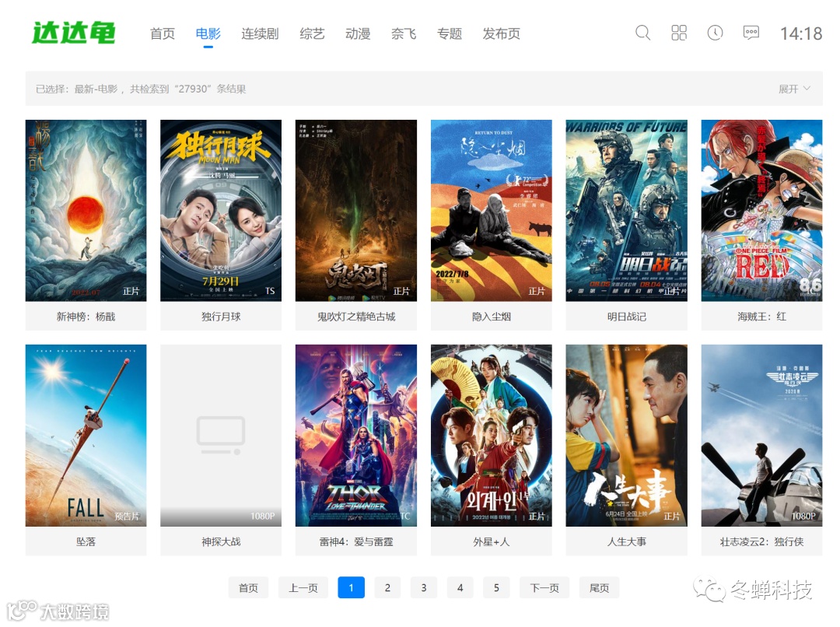Open the 奈飞 tab

coord(404,33)
